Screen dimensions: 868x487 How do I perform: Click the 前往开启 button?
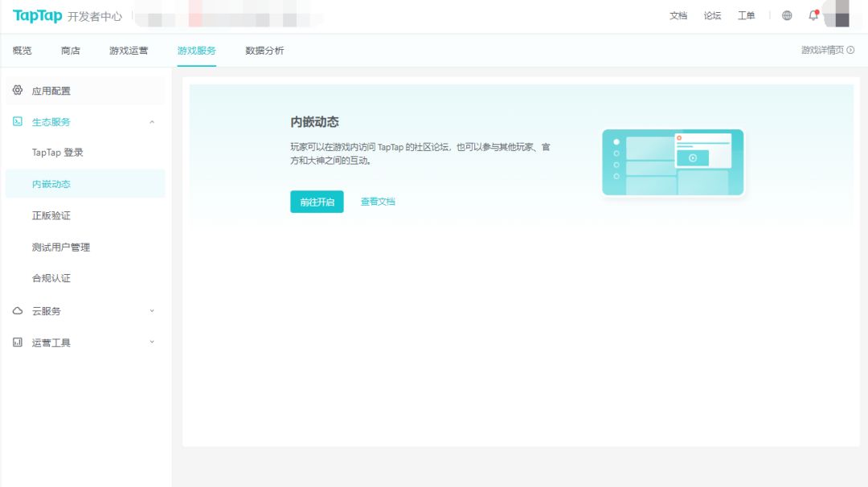click(317, 202)
